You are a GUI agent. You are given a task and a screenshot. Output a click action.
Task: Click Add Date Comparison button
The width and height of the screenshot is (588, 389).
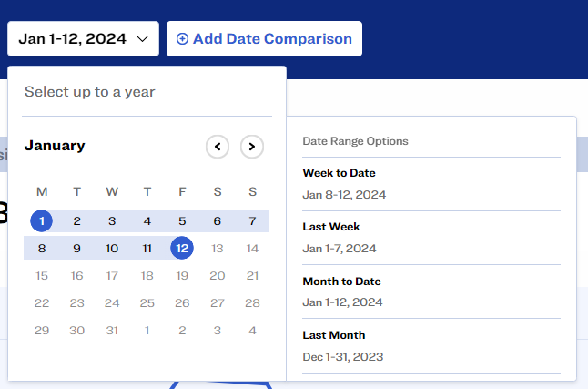[264, 39]
